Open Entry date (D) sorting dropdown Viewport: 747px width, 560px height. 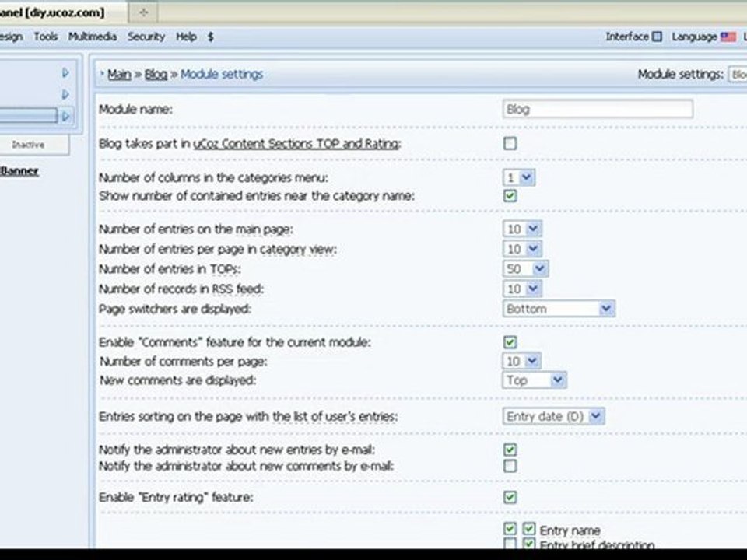pos(553,416)
